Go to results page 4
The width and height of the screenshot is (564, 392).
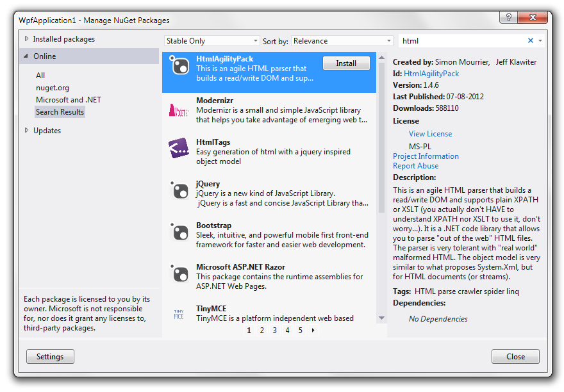point(287,330)
